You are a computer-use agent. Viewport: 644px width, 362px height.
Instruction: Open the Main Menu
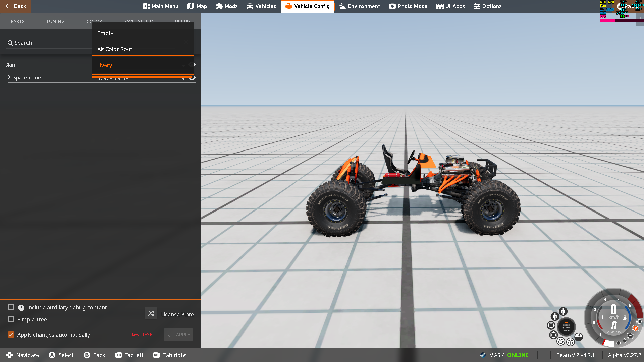[161, 6]
